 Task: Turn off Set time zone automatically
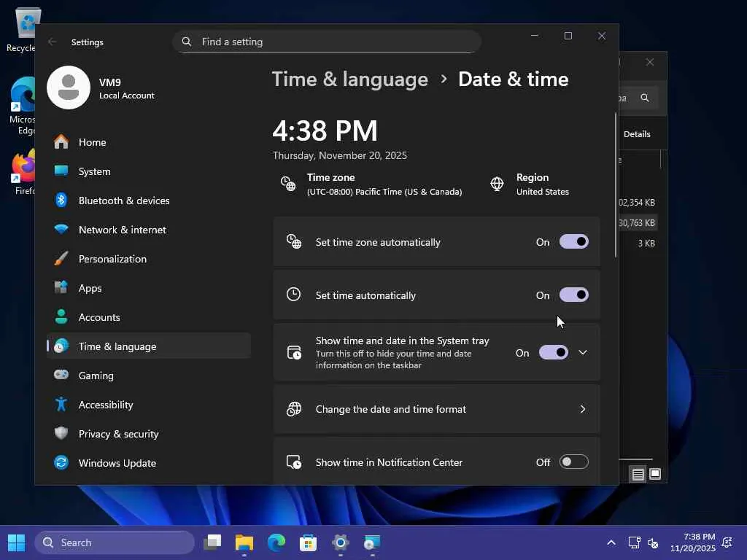pyautogui.click(x=574, y=242)
